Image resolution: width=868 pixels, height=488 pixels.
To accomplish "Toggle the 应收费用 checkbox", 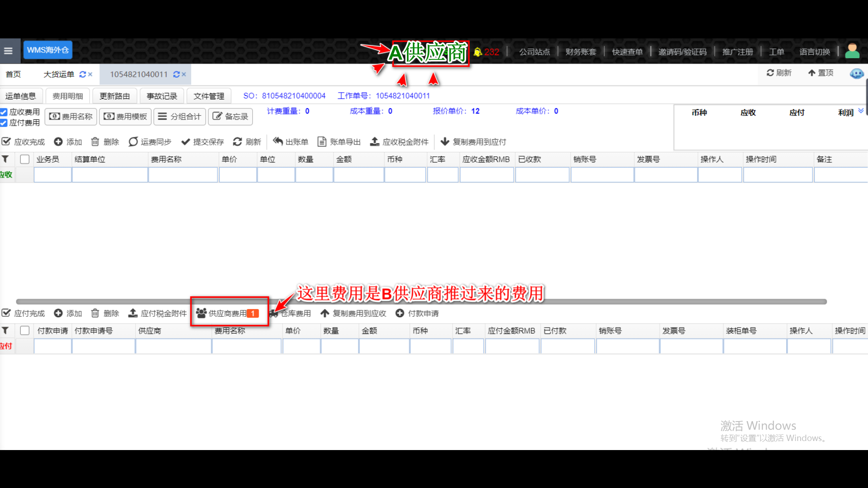I will (x=4, y=112).
